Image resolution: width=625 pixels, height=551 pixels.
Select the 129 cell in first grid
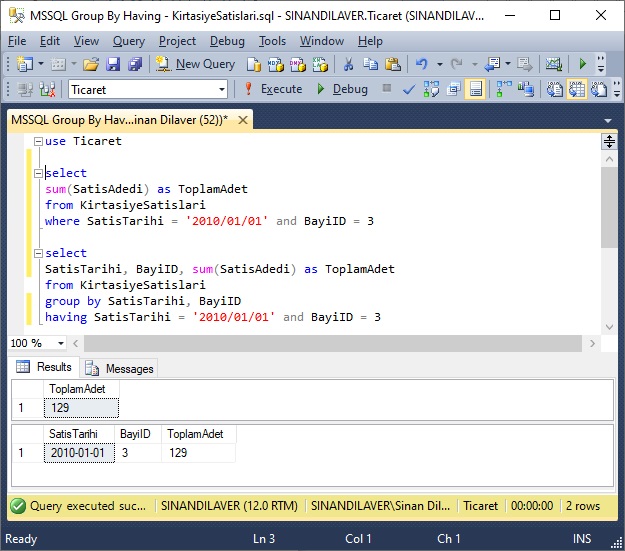click(81, 408)
